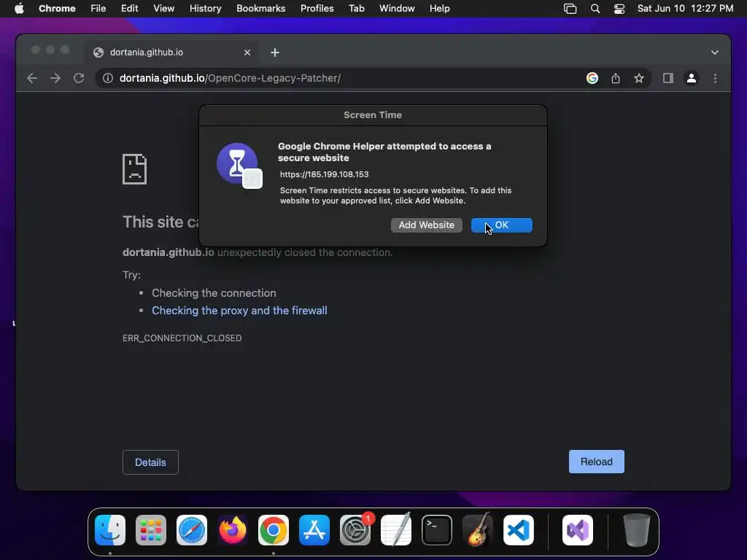Open Control Center icon

pos(619,9)
